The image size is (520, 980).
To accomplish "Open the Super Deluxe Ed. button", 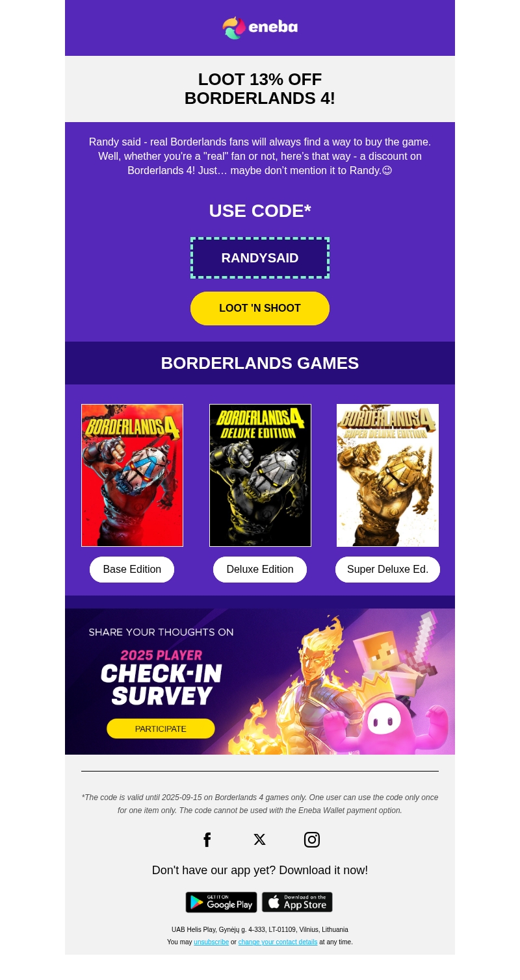I will click(x=387, y=570).
